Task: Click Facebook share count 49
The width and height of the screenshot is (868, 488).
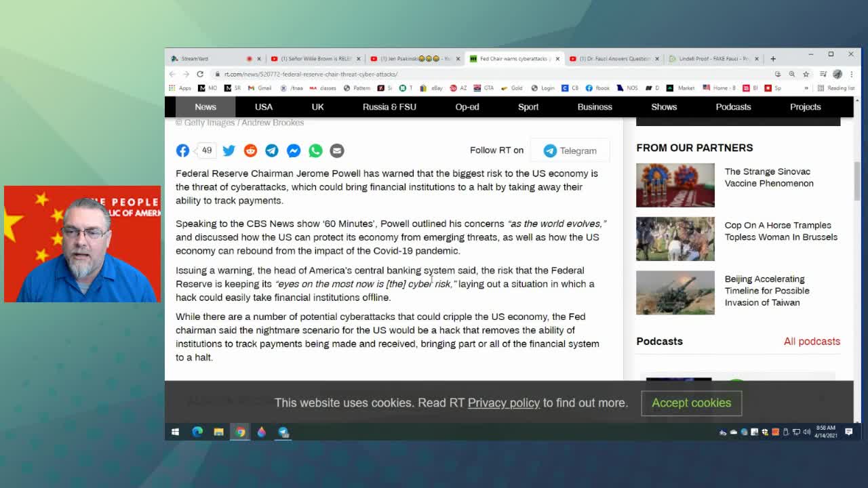Action: tap(206, 150)
